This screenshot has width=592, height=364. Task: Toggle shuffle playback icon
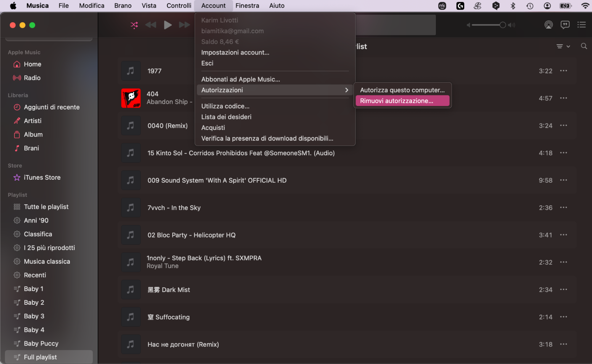click(x=134, y=25)
